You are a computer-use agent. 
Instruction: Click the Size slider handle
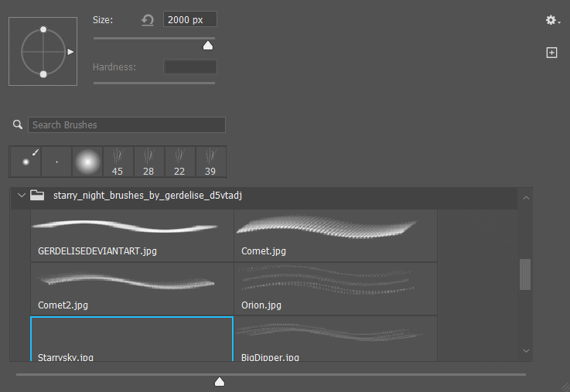click(x=208, y=46)
